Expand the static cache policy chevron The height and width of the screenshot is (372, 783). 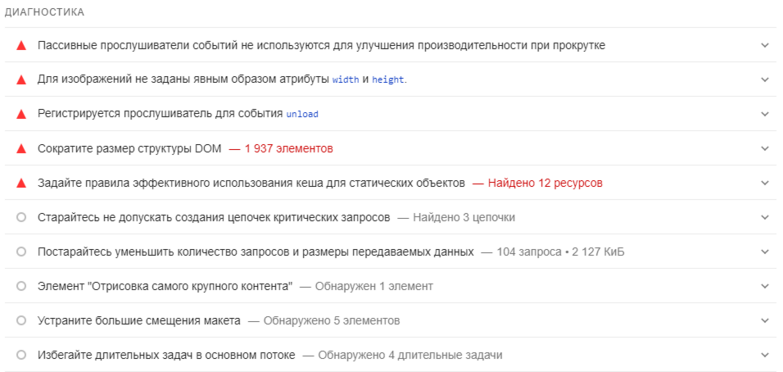coord(765,183)
